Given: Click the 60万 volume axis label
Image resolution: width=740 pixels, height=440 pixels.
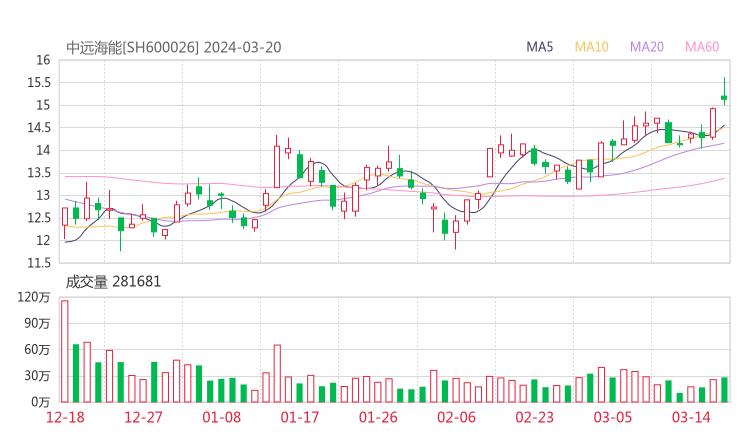Looking at the screenshot, I should click(x=37, y=350).
